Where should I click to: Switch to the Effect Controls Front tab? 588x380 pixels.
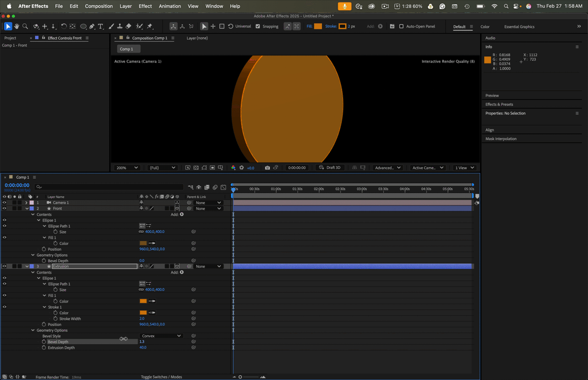(x=64, y=38)
